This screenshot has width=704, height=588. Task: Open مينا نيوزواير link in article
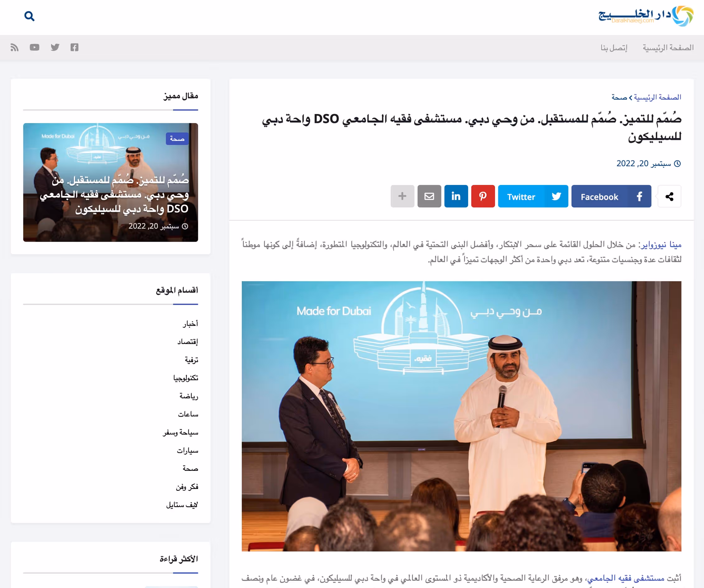(x=661, y=245)
